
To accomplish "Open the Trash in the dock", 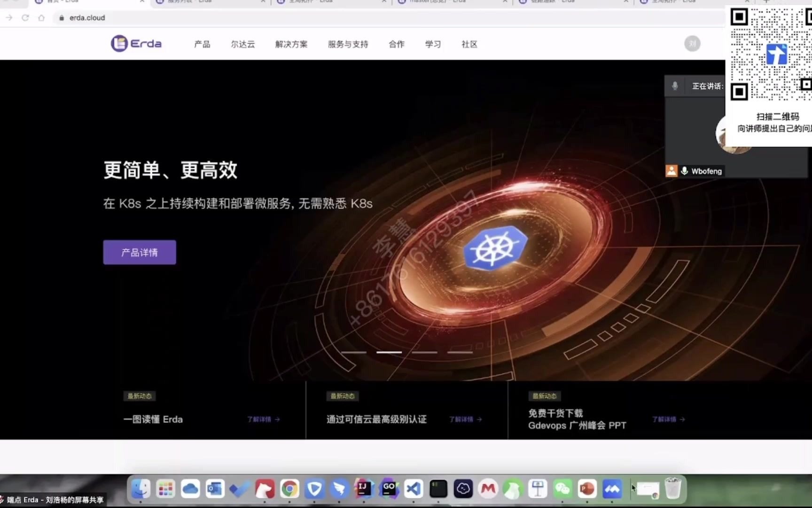I will tap(673, 489).
